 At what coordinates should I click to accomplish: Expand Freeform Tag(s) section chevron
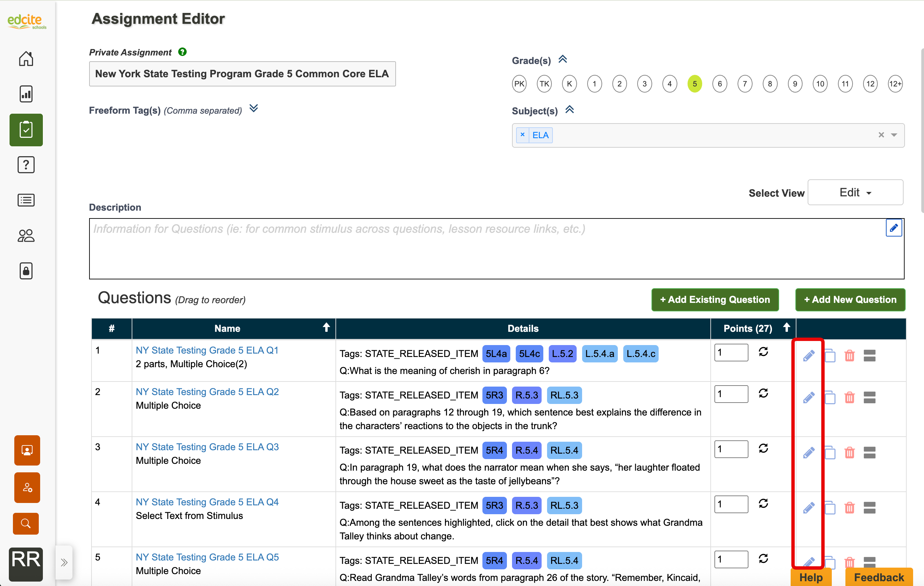point(254,109)
